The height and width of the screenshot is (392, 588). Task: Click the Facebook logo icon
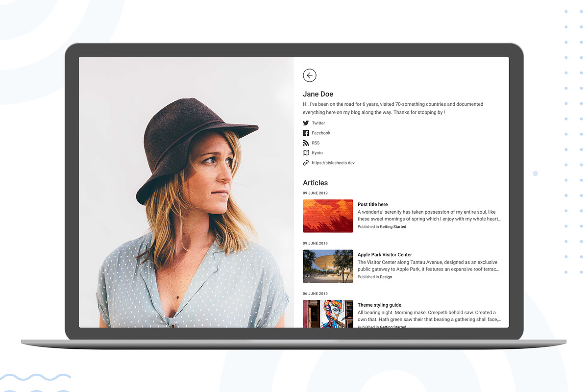point(306,133)
